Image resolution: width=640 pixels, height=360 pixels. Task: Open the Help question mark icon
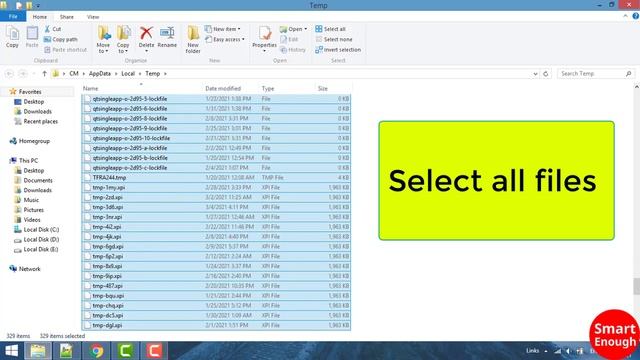[x=636, y=16]
